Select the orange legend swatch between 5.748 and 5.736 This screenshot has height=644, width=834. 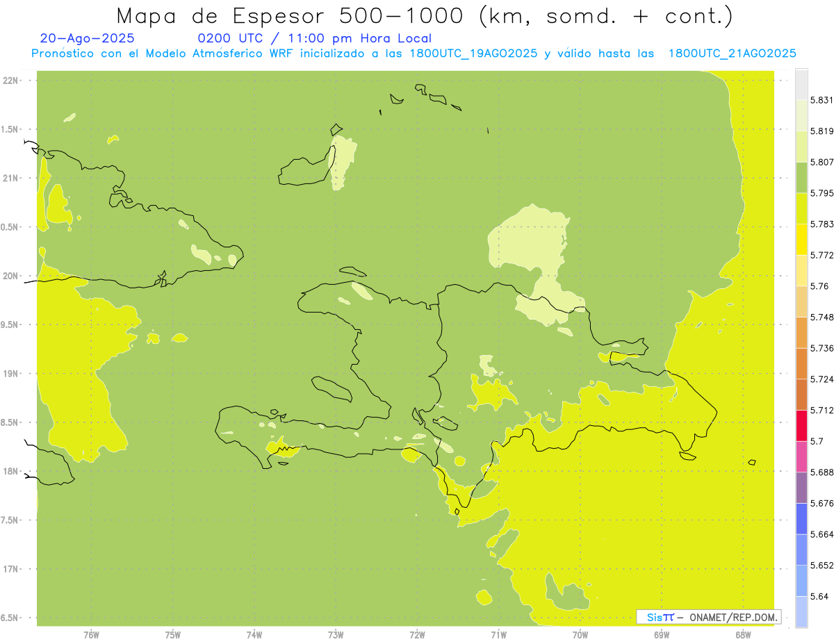coord(801,333)
